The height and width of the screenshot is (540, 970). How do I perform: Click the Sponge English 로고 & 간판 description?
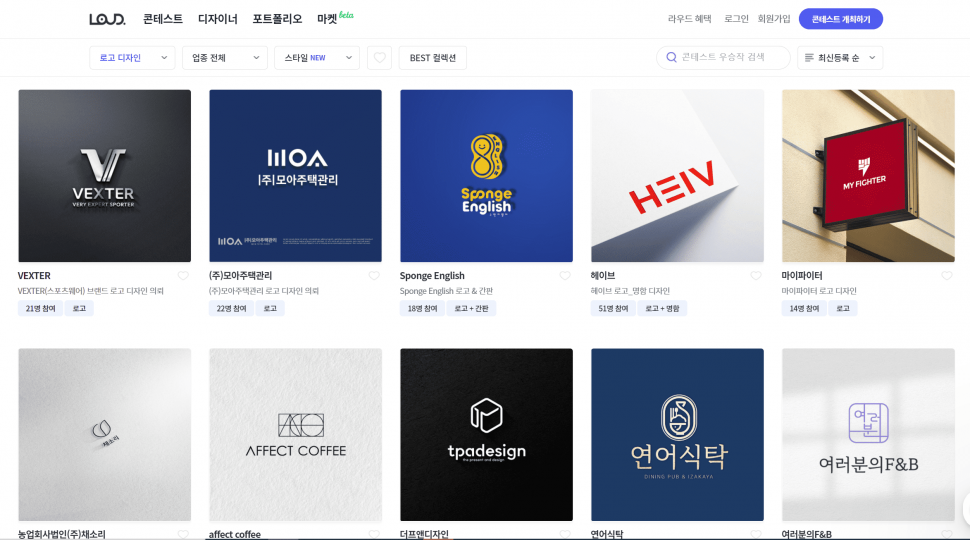coord(446,291)
